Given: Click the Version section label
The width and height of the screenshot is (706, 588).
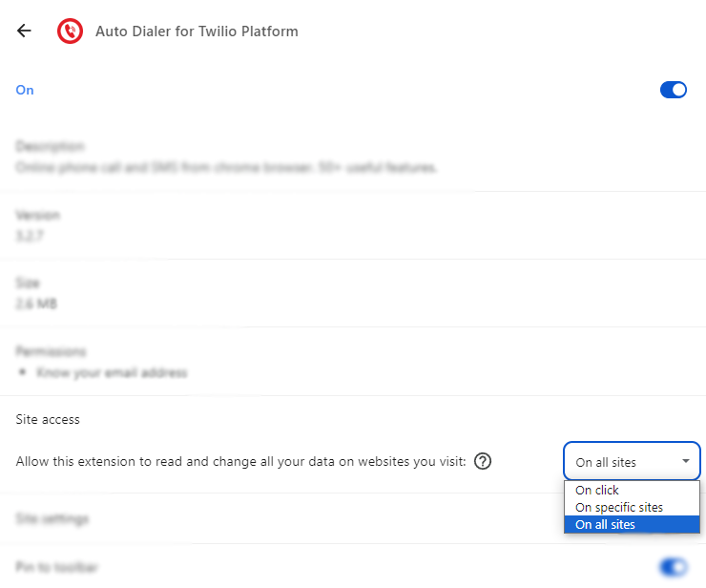Looking at the screenshot, I should 37,216.
